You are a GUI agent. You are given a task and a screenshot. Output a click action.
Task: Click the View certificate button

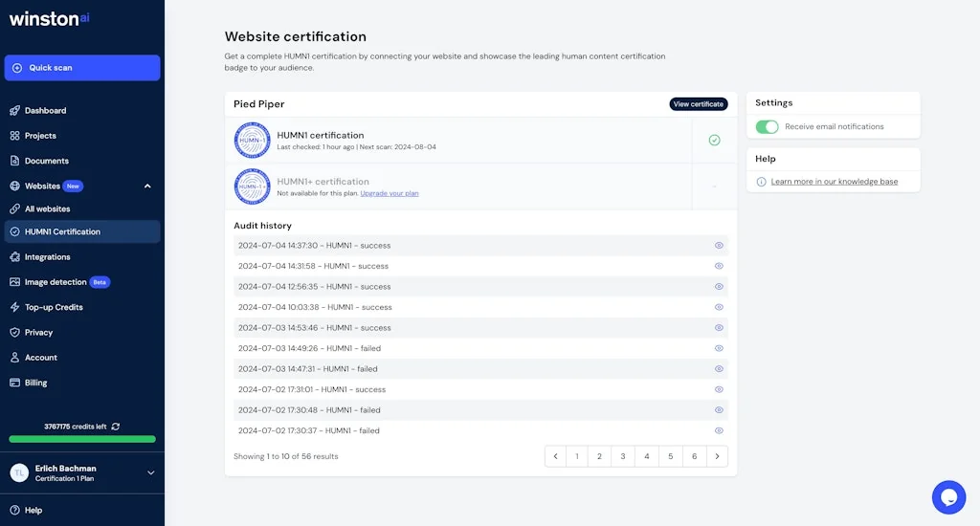698,104
